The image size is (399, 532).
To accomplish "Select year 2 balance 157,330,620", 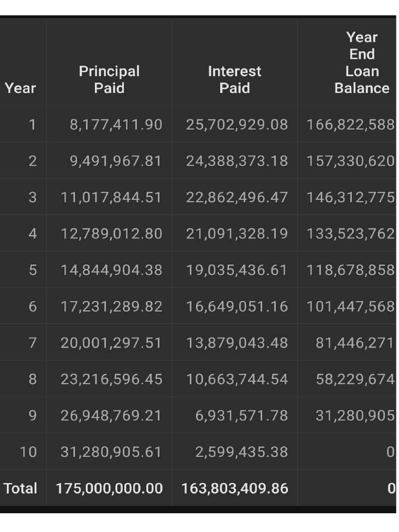I will pyautogui.click(x=351, y=161).
